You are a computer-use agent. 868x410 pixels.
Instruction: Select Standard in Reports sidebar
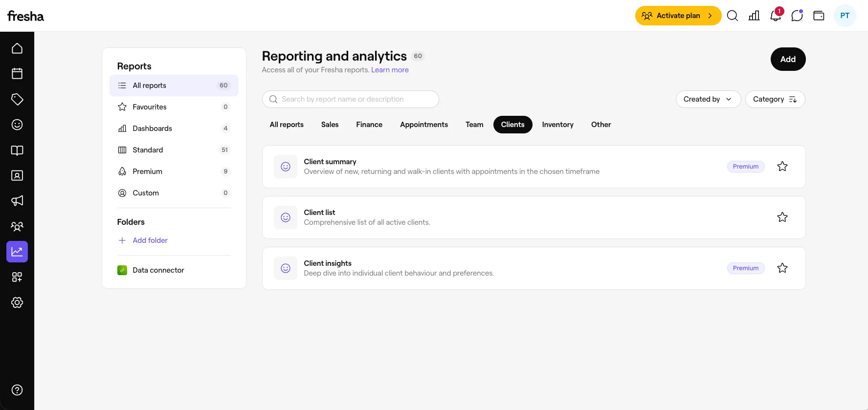[174, 150]
